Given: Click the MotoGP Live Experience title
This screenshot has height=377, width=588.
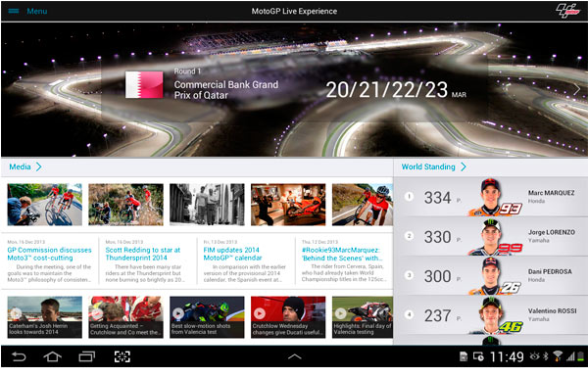Looking at the screenshot, I should tap(294, 11).
